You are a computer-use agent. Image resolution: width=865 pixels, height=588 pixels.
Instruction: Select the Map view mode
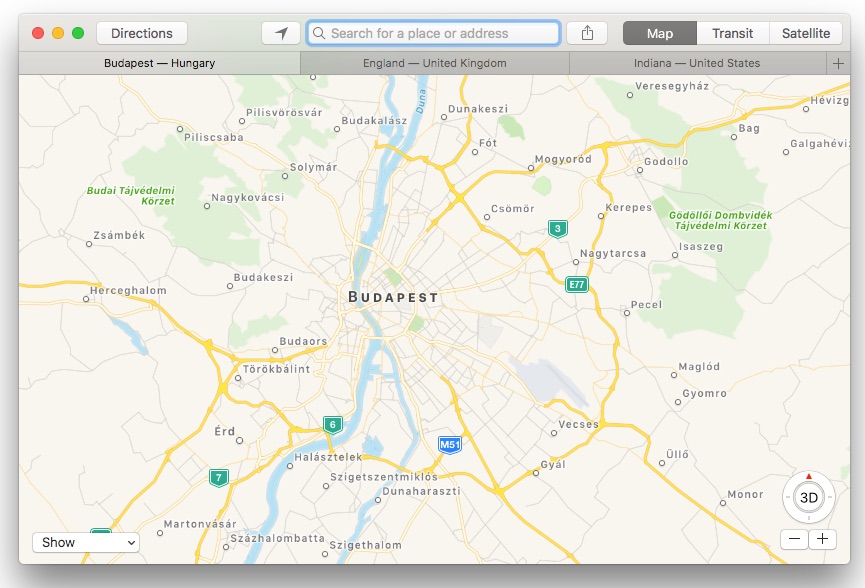(660, 33)
